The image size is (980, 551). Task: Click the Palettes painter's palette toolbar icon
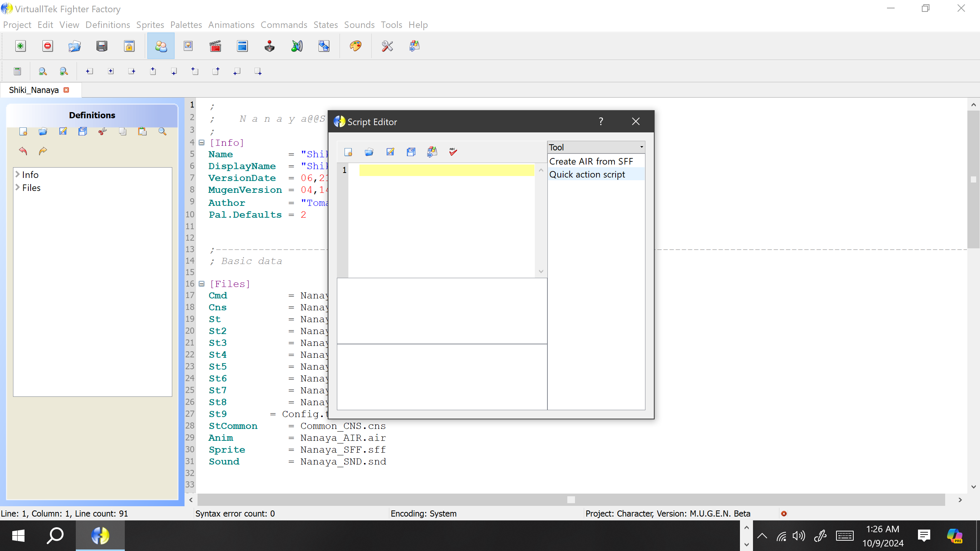[x=355, y=46]
